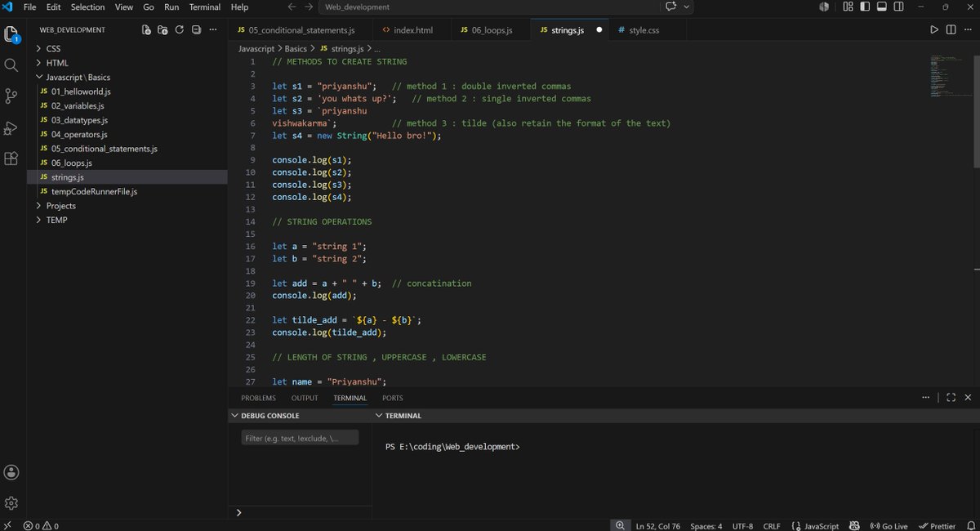Switch to the PROBLEMS panel tab
The image size is (980, 531).
click(258, 398)
